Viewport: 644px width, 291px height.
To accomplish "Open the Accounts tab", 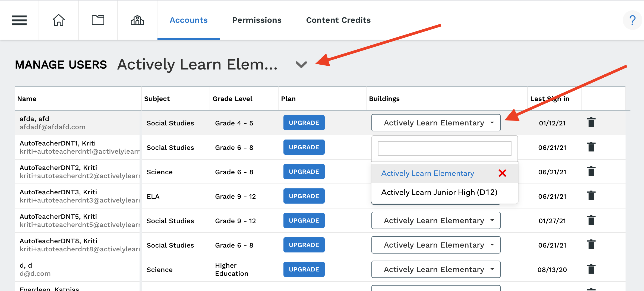I will pos(189,20).
